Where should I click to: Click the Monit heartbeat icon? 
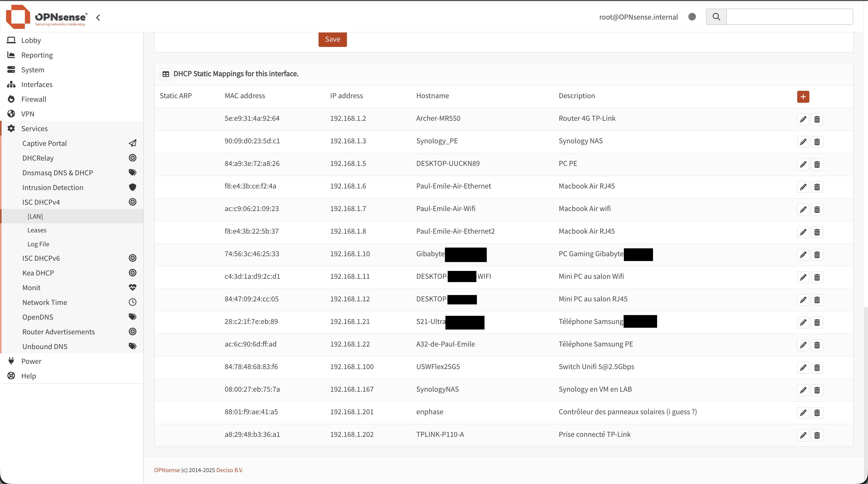132,287
